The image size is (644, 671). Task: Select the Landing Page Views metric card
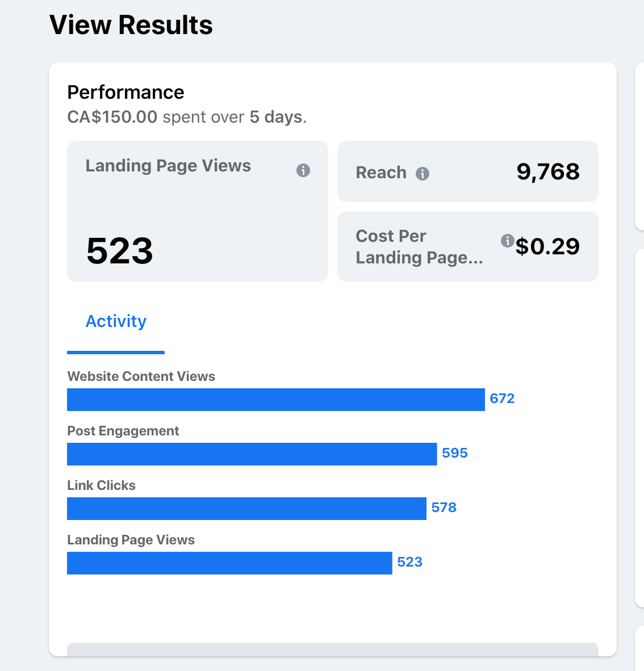click(x=198, y=211)
